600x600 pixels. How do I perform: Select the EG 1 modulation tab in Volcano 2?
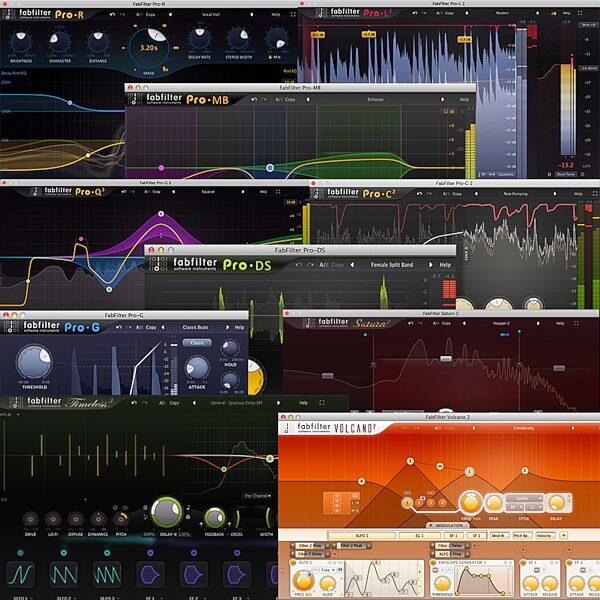(419, 536)
